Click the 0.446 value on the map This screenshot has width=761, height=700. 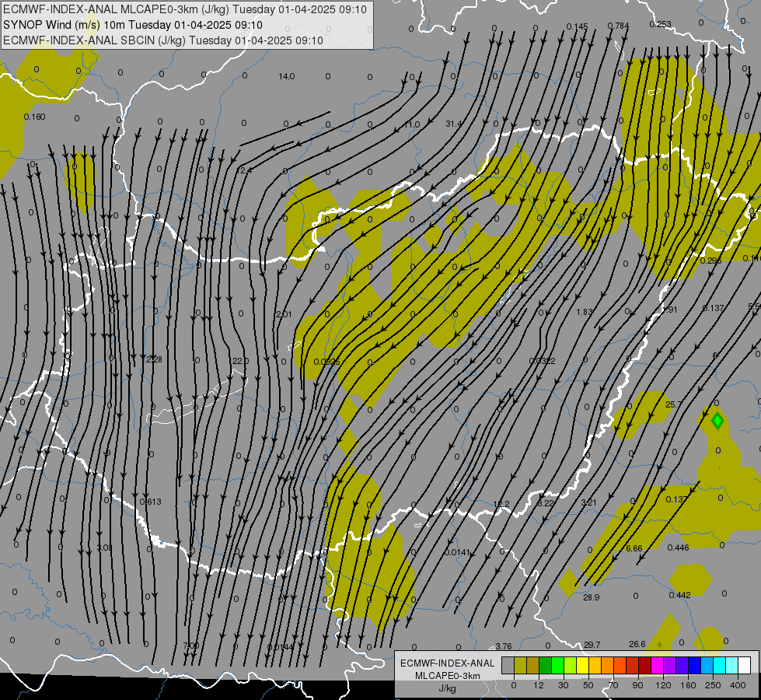[678, 548]
